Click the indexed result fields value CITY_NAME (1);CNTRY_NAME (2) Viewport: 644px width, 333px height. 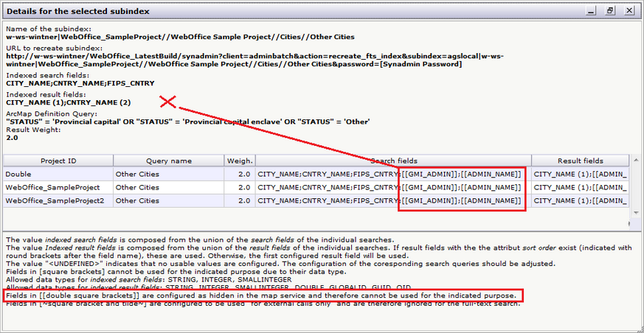pyautogui.click(x=68, y=102)
